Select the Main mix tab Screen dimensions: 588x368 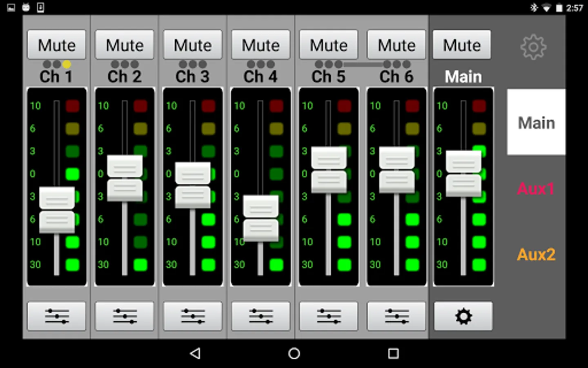click(x=536, y=122)
